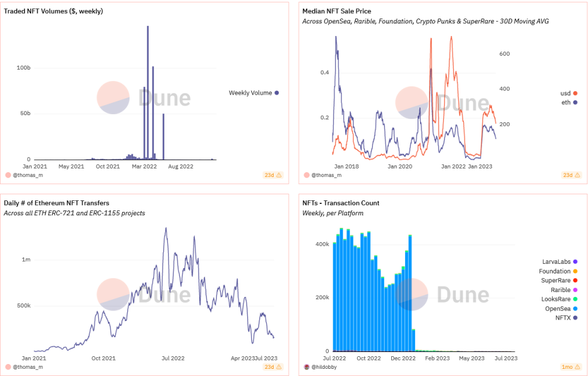Click the Jul 2022 label on NFT Transfers
588x376 pixels.
point(173,359)
